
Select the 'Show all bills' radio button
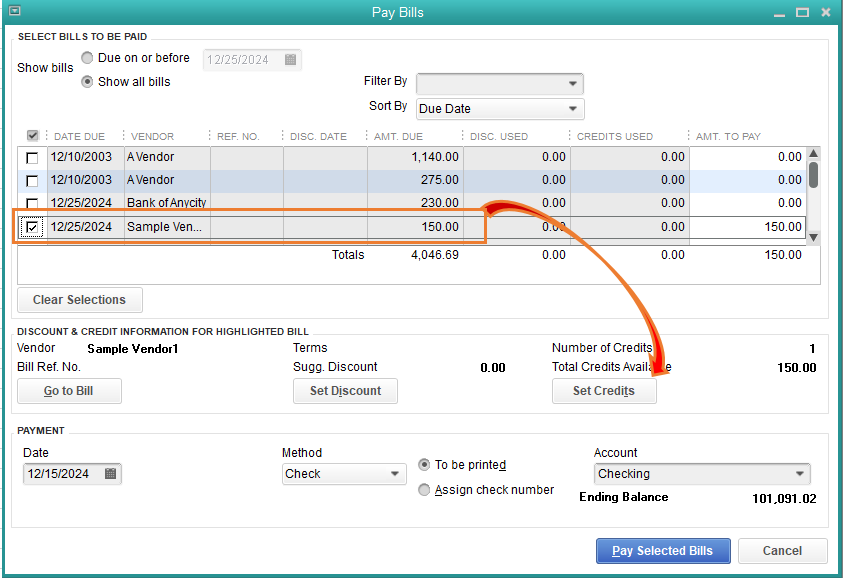tap(87, 82)
